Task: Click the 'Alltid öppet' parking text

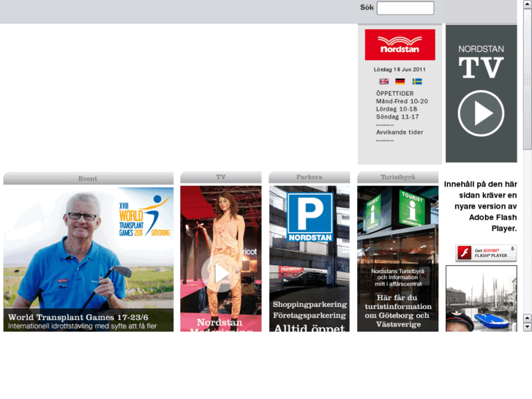Action: click(310, 328)
